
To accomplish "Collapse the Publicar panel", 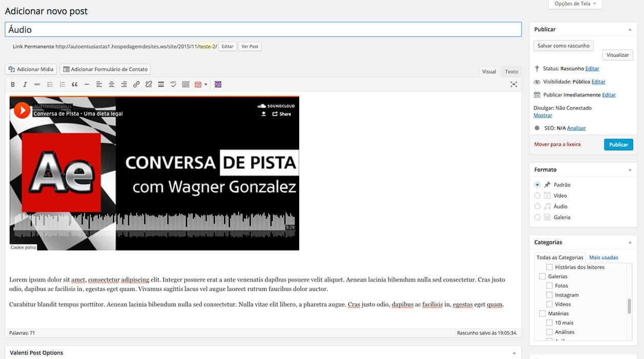I will [630, 30].
